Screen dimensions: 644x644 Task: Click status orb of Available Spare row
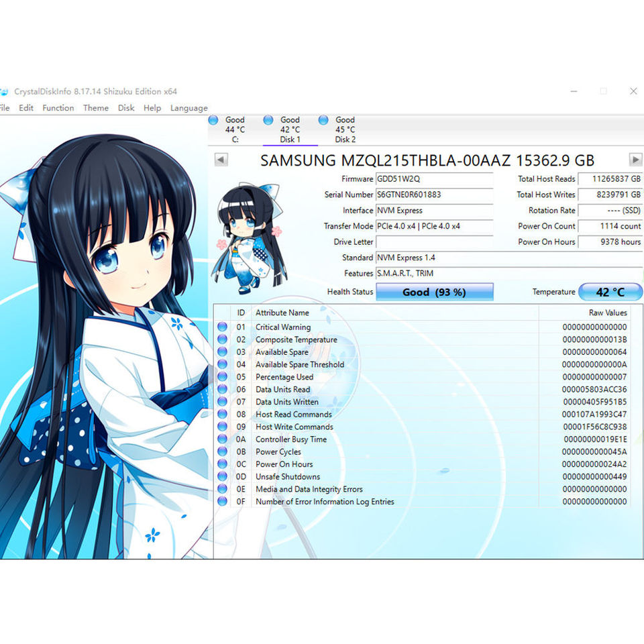click(x=222, y=352)
